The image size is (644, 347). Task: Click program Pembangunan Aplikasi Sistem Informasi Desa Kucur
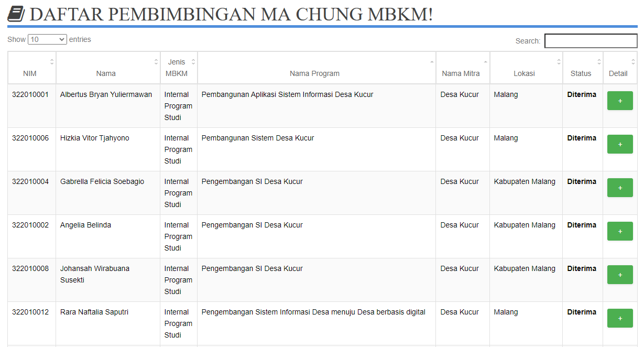click(288, 95)
